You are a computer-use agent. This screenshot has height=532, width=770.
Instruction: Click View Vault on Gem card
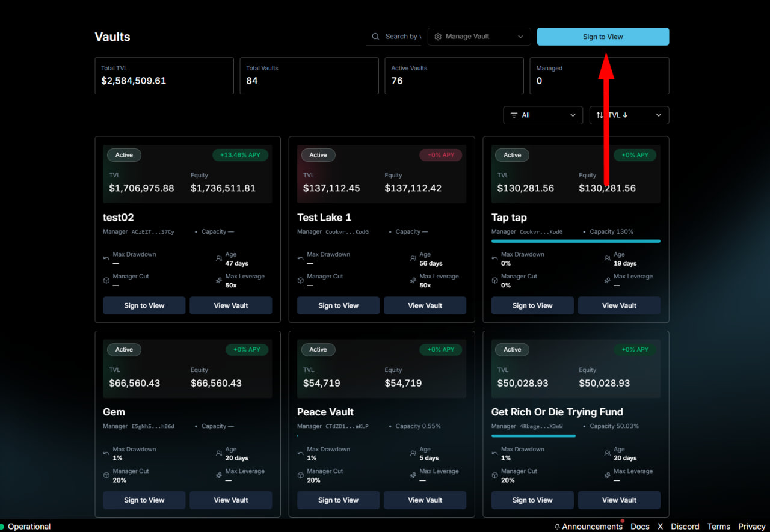click(x=231, y=500)
